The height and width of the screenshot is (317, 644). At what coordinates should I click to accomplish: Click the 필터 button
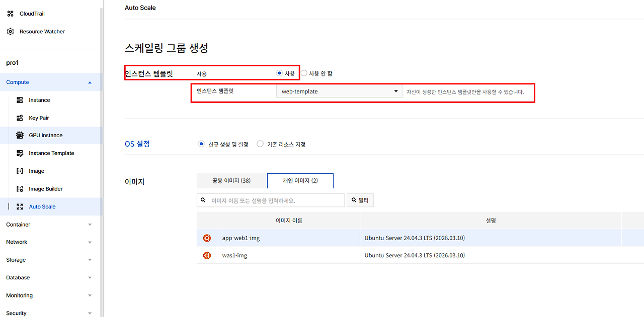(x=360, y=200)
